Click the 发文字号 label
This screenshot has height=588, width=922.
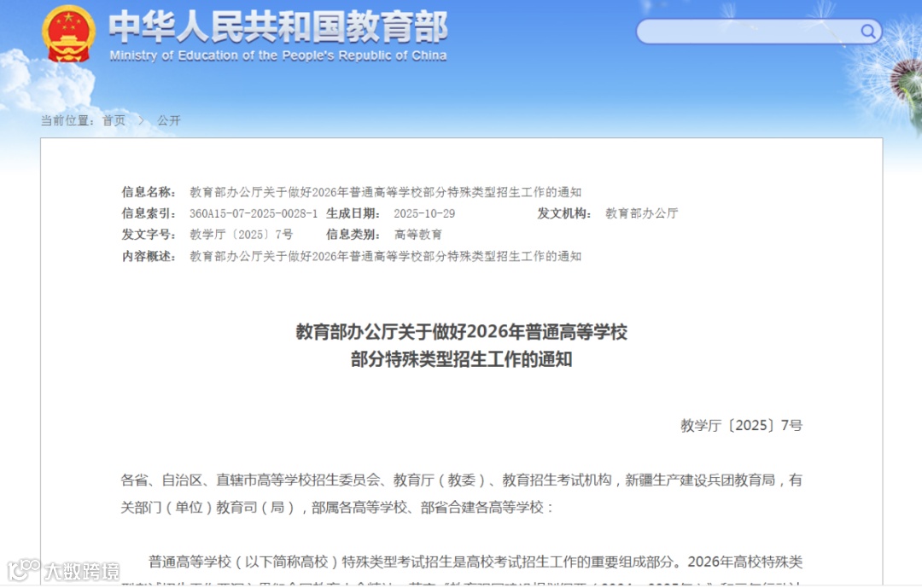pos(149,235)
